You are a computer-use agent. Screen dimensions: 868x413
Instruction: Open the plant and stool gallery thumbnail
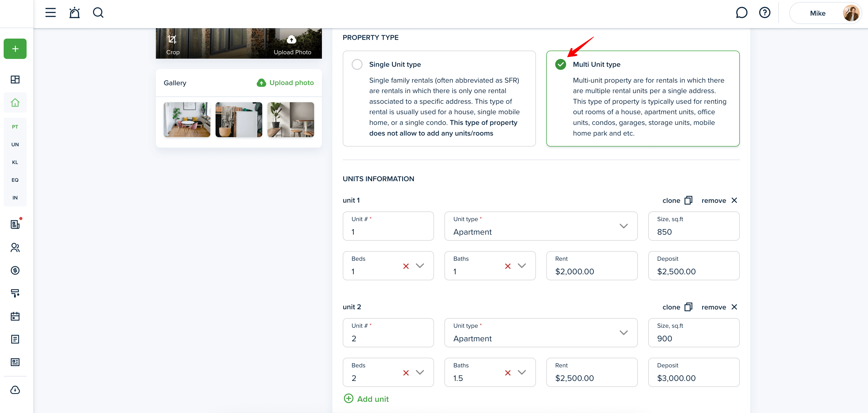tap(290, 120)
